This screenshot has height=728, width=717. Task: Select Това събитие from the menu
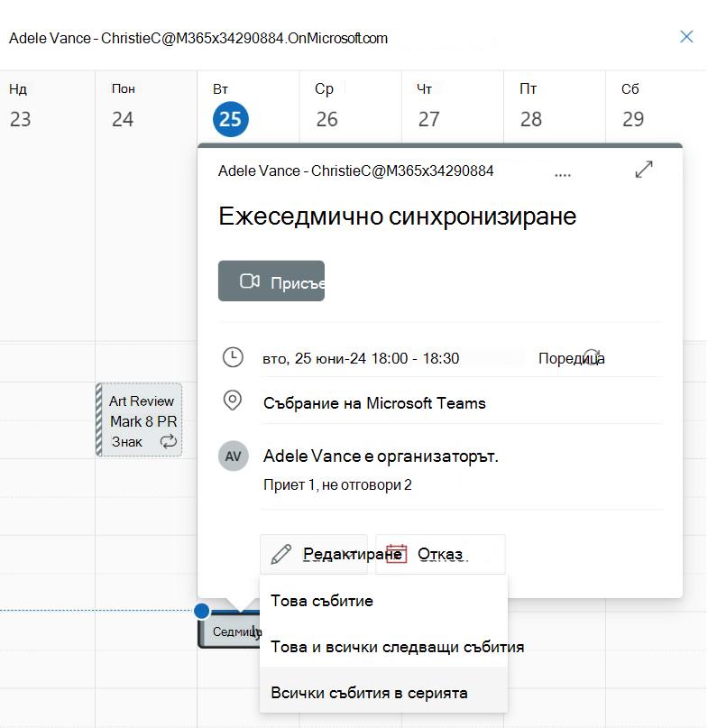(384, 601)
